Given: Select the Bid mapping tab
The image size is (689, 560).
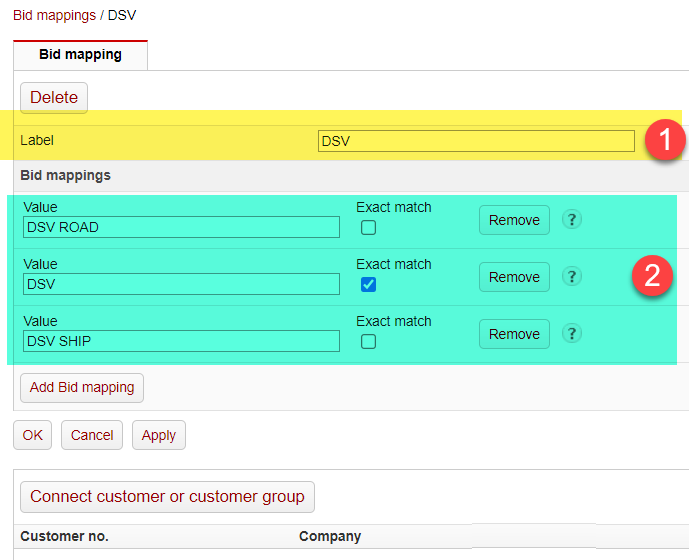Looking at the screenshot, I should pos(80,55).
